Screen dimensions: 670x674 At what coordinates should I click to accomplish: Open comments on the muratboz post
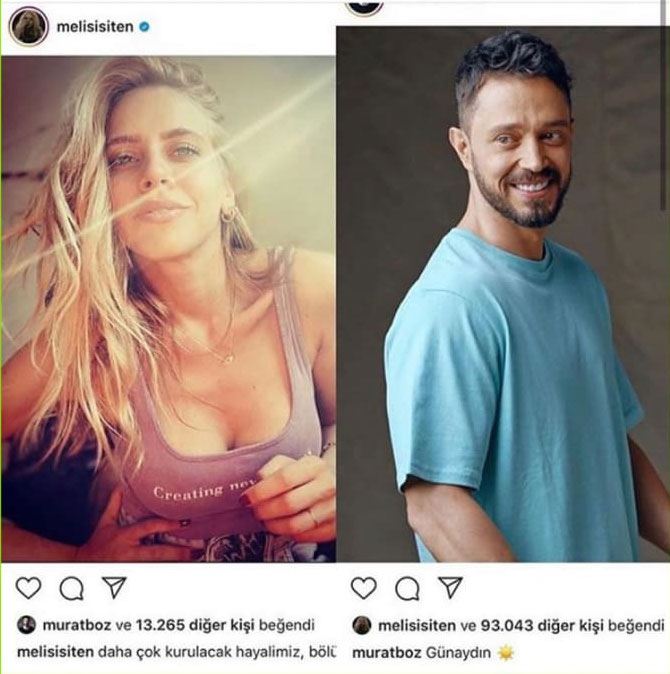pos(407,588)
